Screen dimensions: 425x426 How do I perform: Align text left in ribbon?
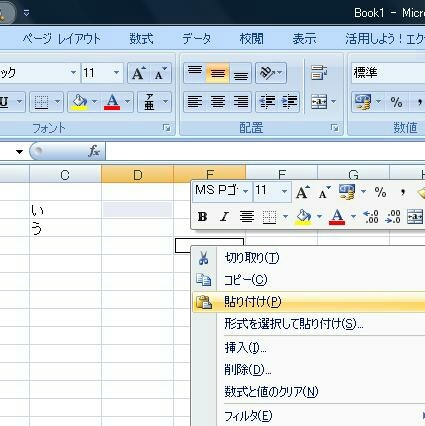click(195, 102)
